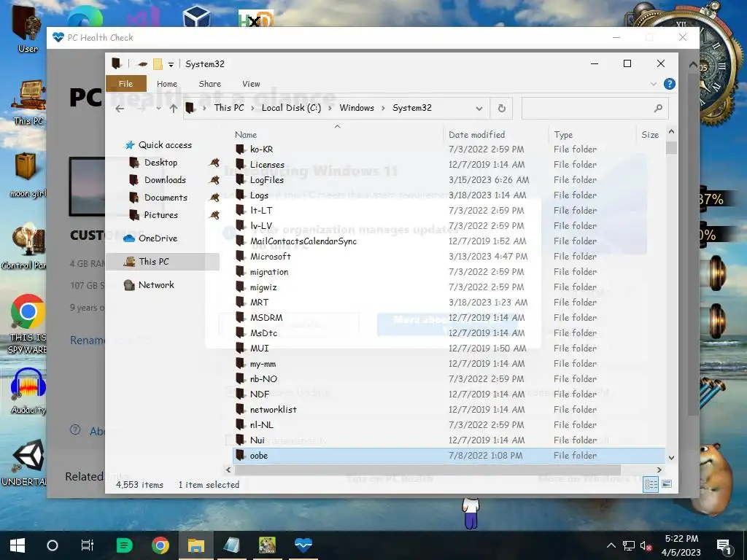Image resolution: width=747 pixels, height=560 pixels.
Task: Click the Microsoft folder icon
Action: [240, 256]
